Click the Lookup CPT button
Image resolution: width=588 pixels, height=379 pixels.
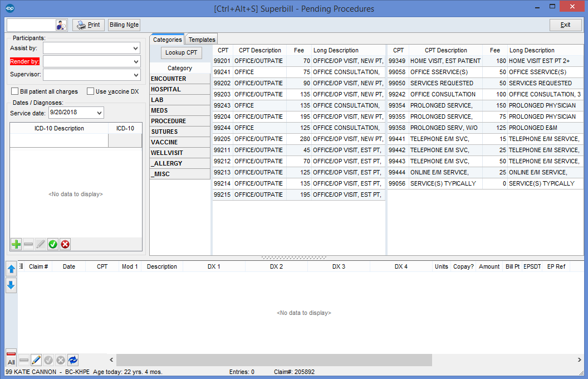(181, 52)
